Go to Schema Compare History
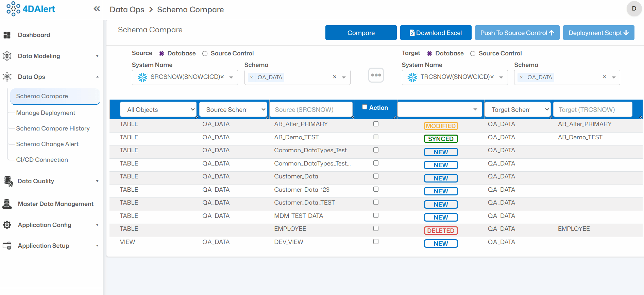This screenshot has height=295, width=644. point(53,128)
